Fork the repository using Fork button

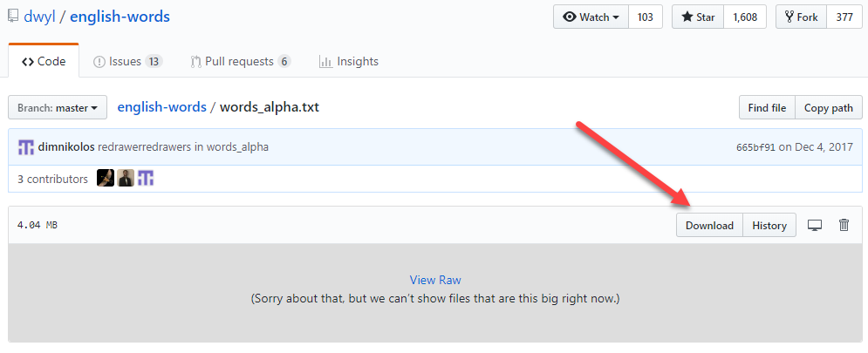(x=801, y=17)
